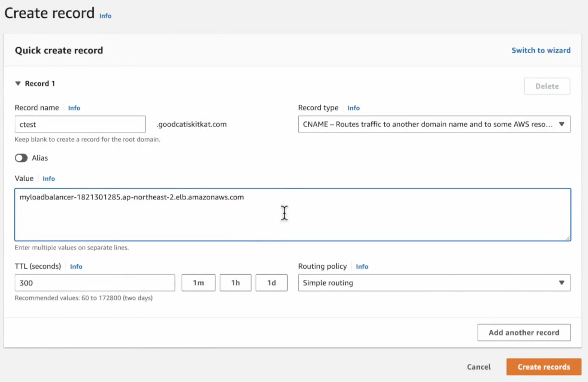Open the Record type dropdown
This screenshot has width=588, height=382.
coord(434,124)
